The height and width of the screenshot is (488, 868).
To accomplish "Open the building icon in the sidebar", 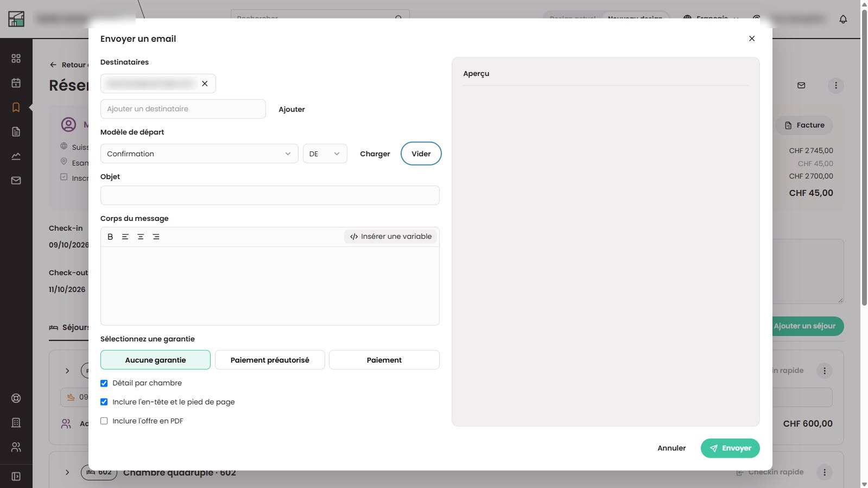I will 16,423.
